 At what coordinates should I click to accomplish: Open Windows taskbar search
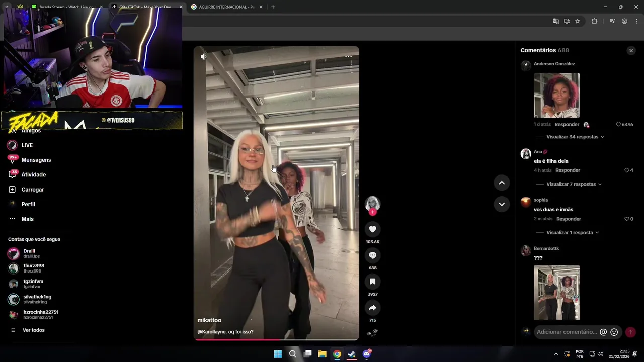pyautogui.click(x=293, y=354)
